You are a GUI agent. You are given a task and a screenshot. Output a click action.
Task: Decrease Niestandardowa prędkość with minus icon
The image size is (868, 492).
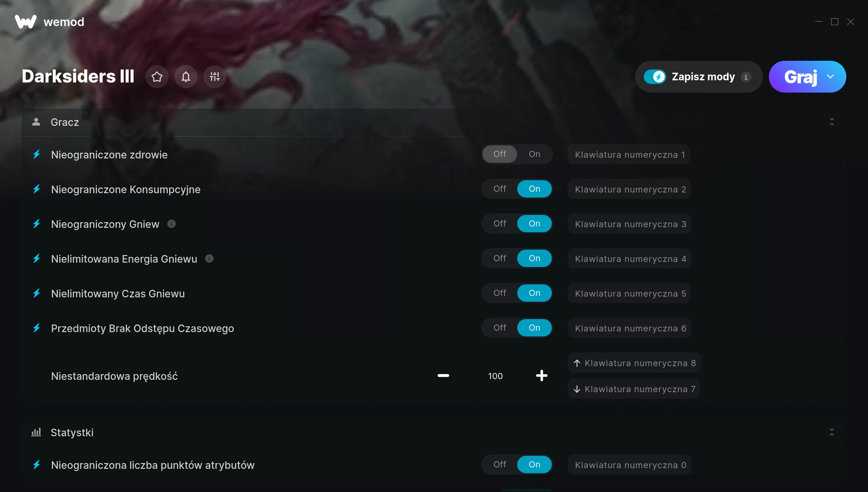443,376
